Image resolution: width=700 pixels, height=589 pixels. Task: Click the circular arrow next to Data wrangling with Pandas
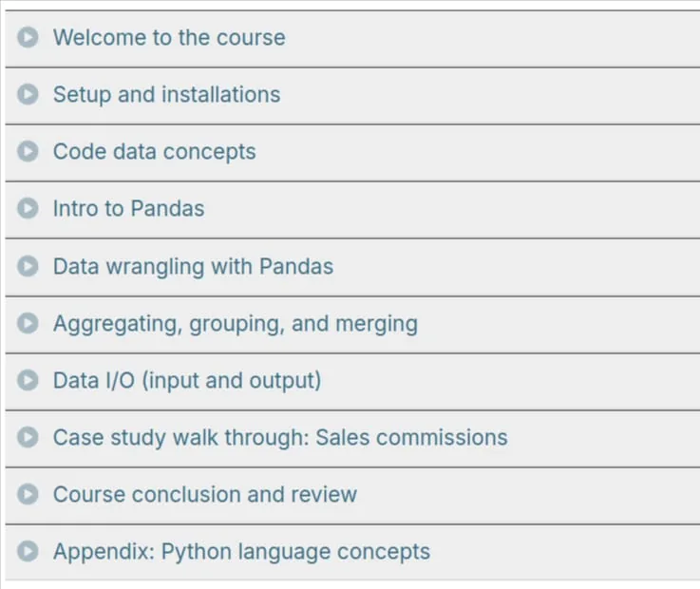tap(28, 266)
